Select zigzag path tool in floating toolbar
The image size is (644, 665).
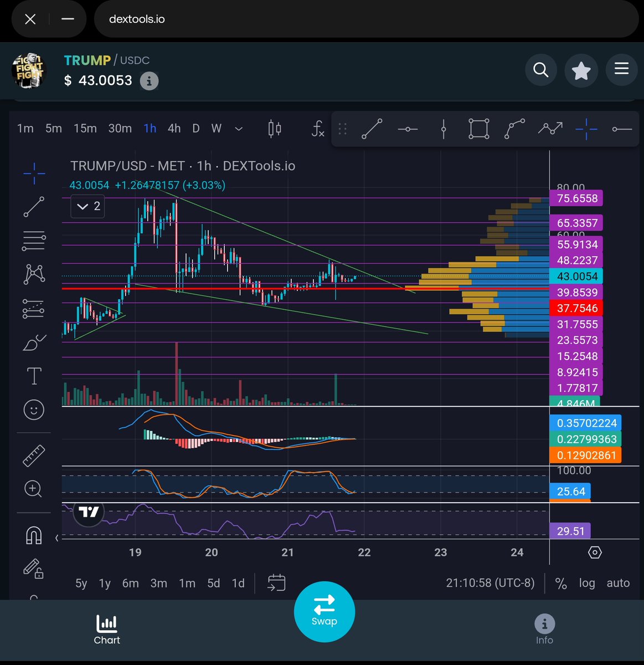[x=550, y=129]
